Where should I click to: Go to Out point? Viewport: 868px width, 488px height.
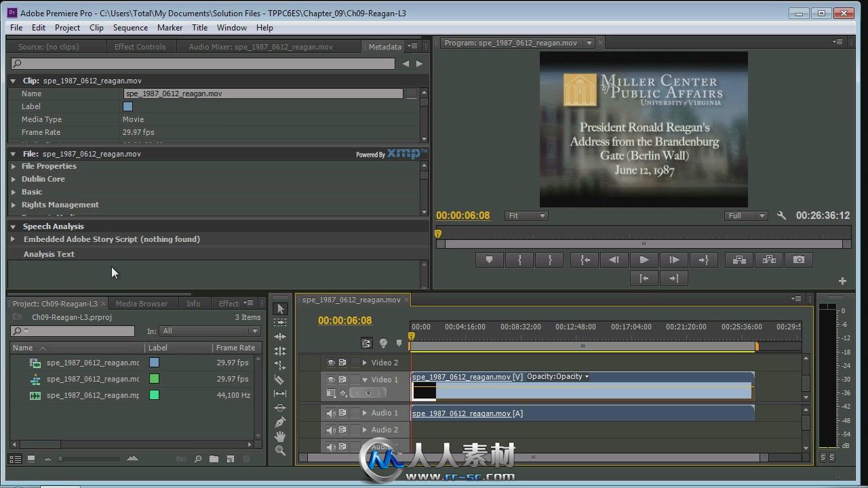703,260
